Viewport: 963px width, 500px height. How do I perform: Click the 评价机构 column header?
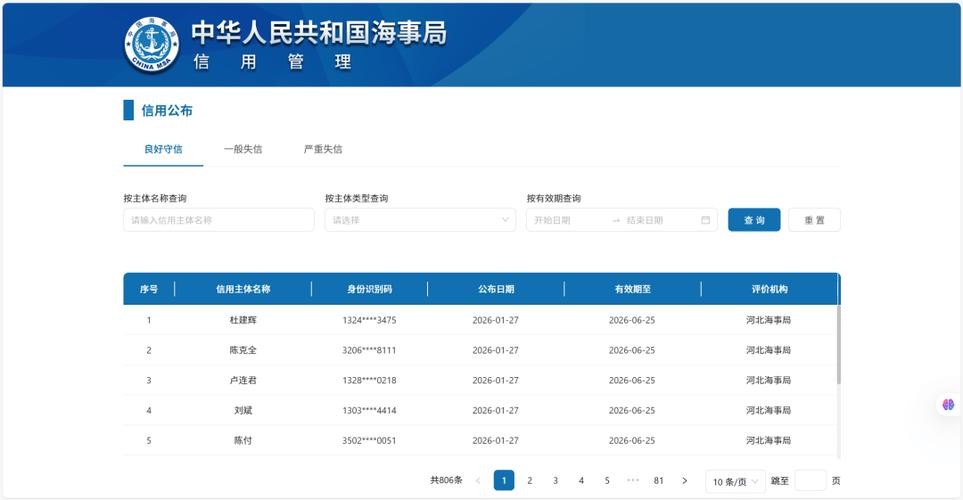coord(769,289)
